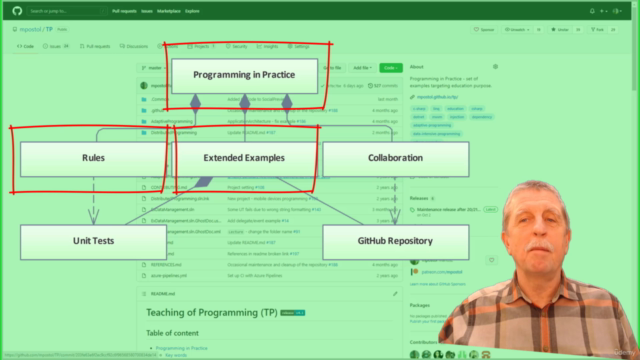Click the Sponsor button

click(484, 29)
